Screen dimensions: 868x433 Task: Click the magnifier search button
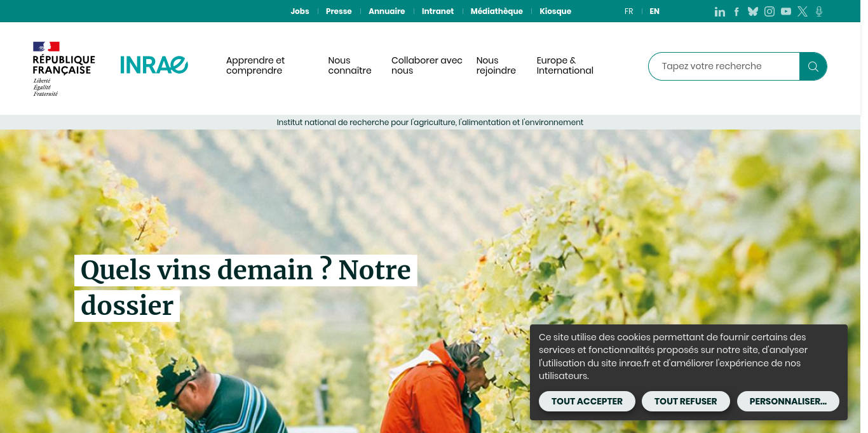[813, 66]
